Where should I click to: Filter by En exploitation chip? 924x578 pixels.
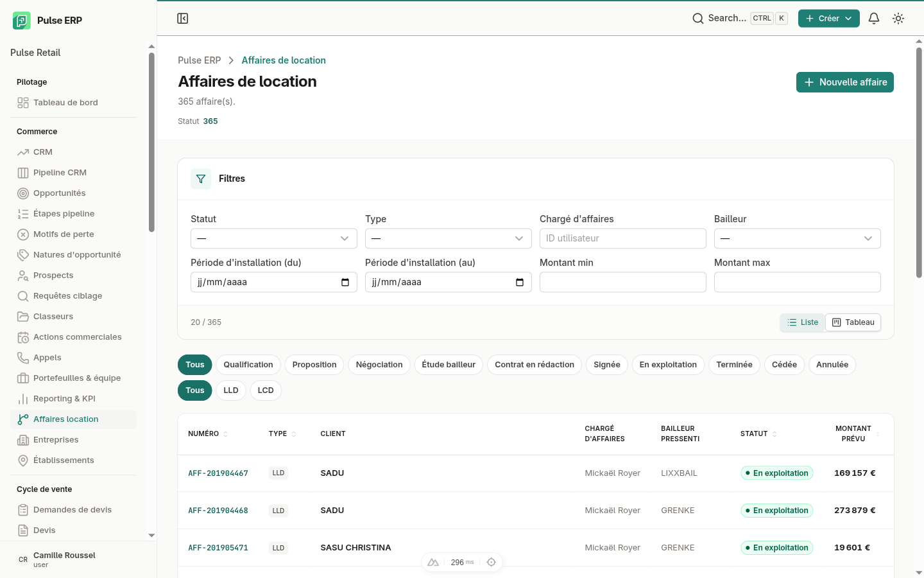pos(668,365)
